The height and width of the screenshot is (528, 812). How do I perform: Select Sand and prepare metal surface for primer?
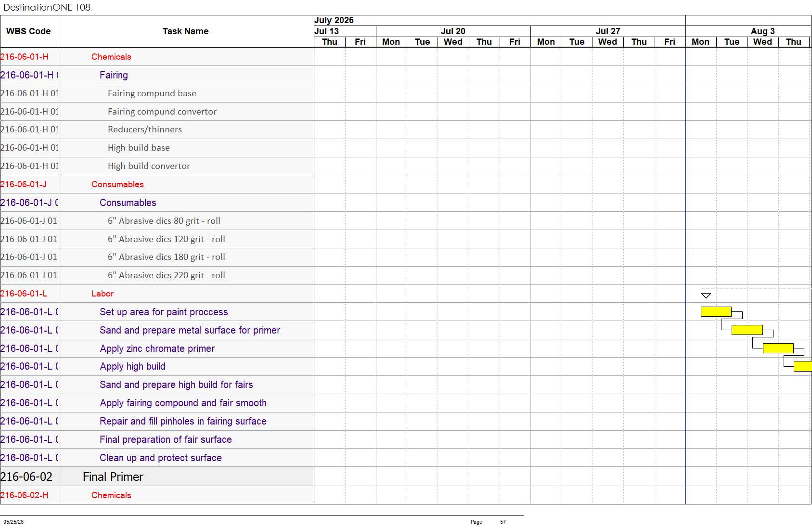[190, 330]
